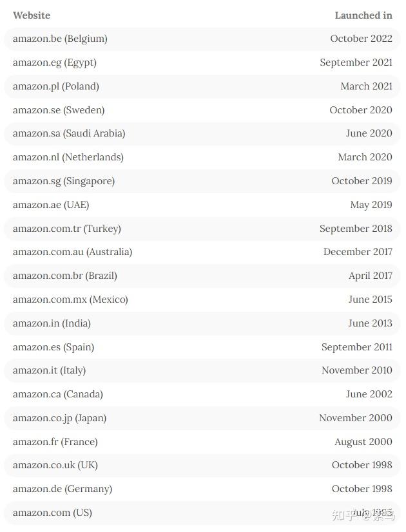The width and height of the screenshot is (406, 532).
Task: Click the amazon.com (US) entry
Action: [x=52, y=513]
